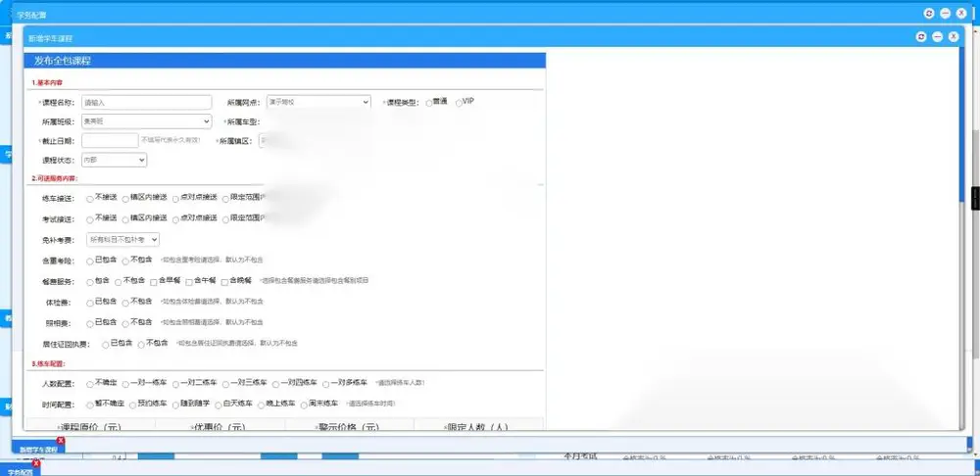Close the 新增学车课程 window

954,37
